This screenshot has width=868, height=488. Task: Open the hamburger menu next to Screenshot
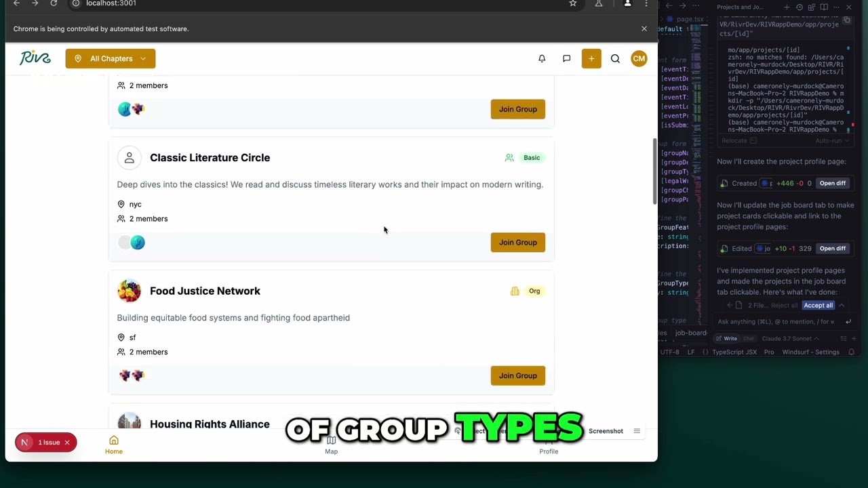tap(637, 431)
